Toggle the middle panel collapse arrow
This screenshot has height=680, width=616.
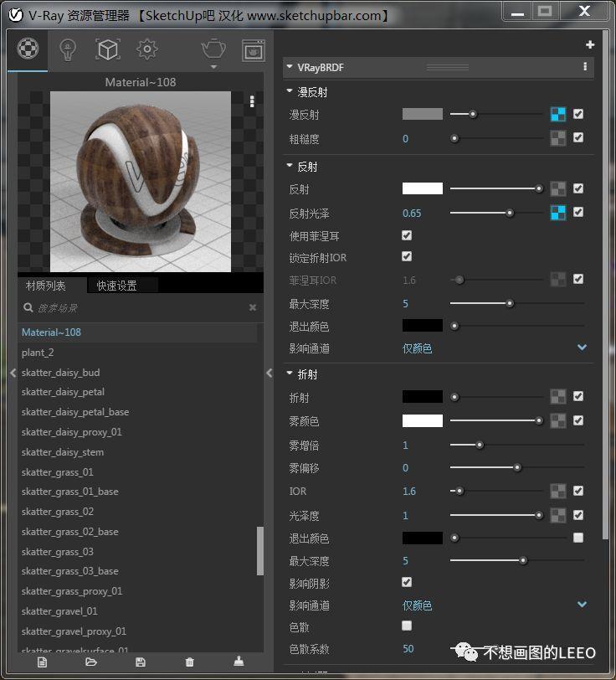coord(269,373)
